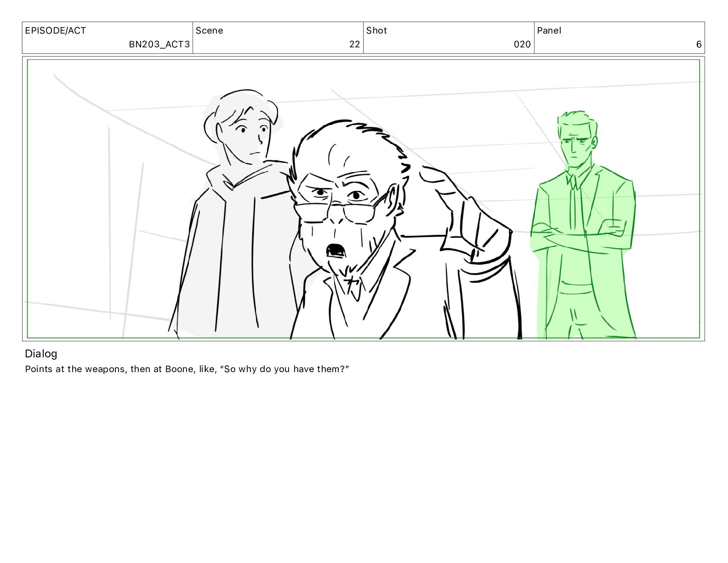Click the Shot header label
728x563 pixels.
point(376,30)
